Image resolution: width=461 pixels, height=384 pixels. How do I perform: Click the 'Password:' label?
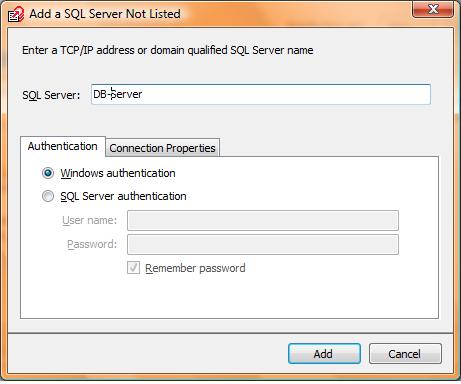(92, 244)
